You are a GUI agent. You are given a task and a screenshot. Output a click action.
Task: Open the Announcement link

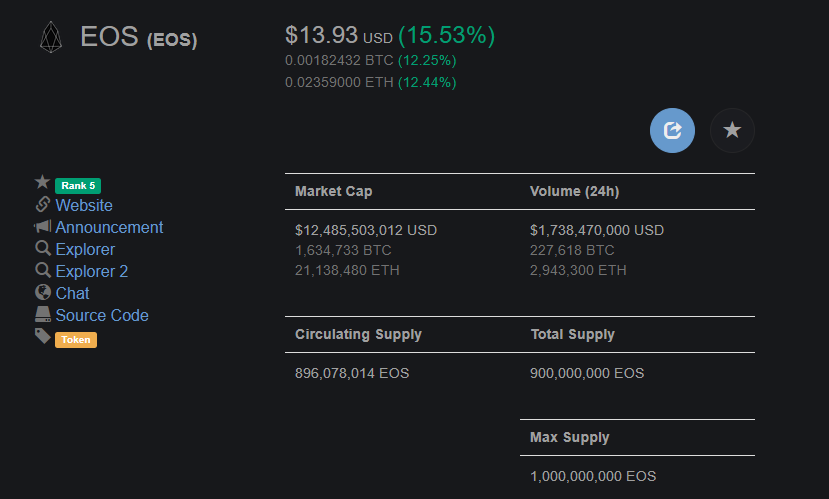109,227
